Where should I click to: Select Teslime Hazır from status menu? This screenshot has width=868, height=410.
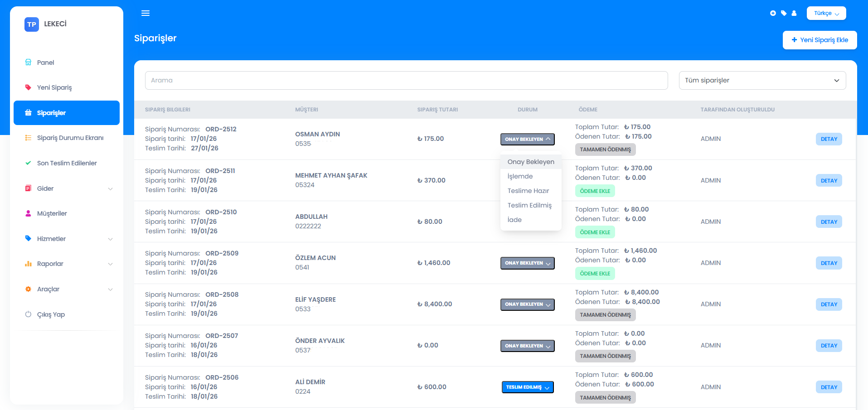pyautogui.click(x=528, y=191)
